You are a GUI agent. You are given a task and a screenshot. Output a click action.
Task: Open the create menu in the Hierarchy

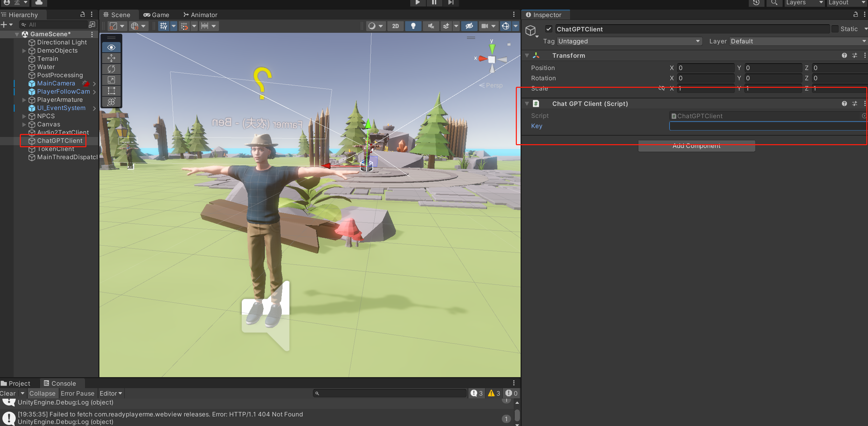5,24
